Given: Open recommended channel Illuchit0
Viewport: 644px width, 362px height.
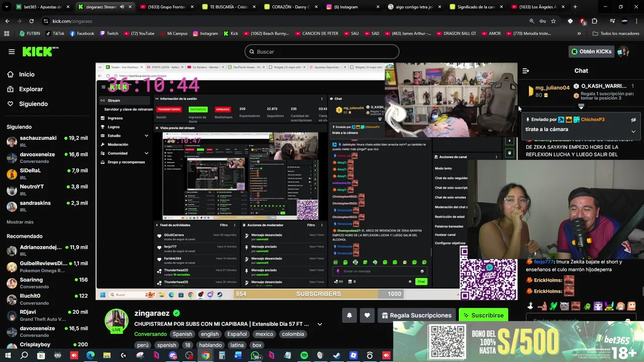Looking at the screenshot, I should (47, 299).
